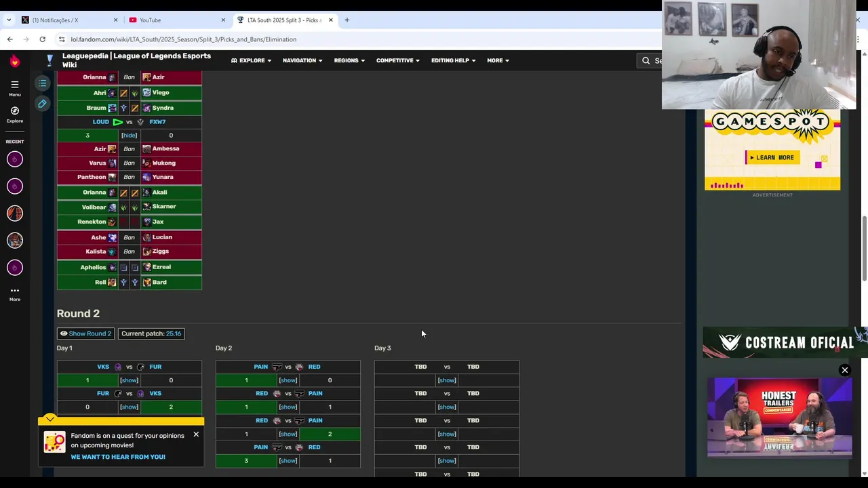Select the LTA South 2025 Split 3 tab

285,20
